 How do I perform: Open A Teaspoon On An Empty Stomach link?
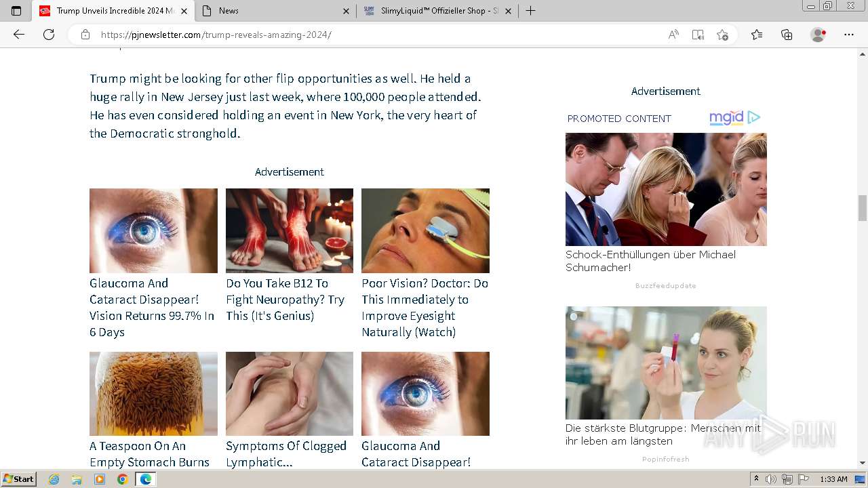coord(150,454)
